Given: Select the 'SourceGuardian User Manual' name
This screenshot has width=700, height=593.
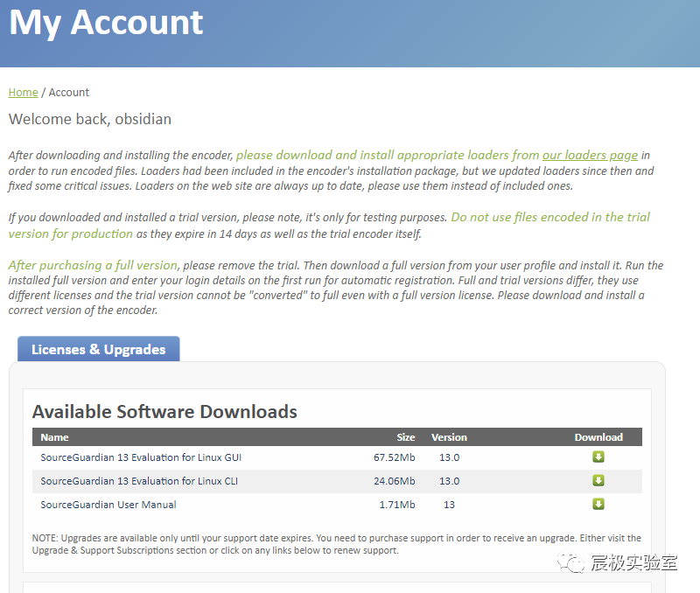Looking at the screenshot, I should click(108, 505).
